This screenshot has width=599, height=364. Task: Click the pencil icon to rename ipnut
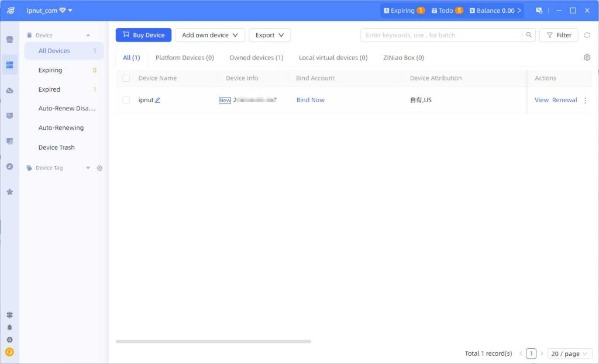click(157, 100)
